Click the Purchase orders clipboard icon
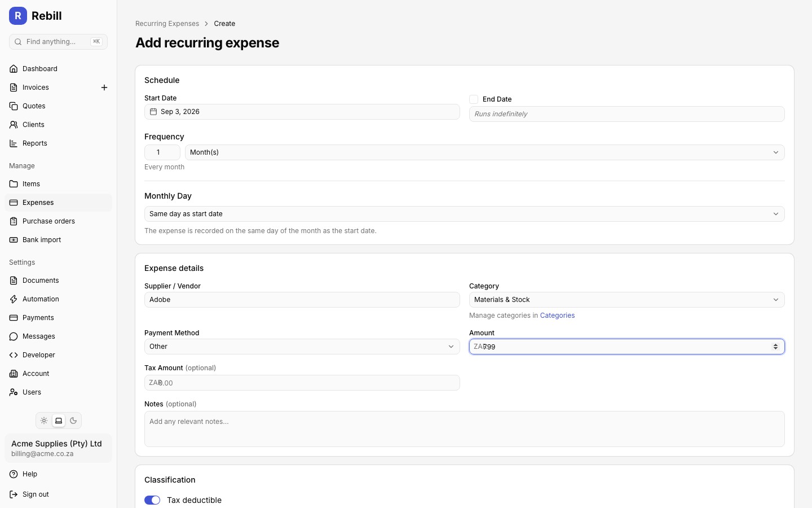 coord(14,221)
